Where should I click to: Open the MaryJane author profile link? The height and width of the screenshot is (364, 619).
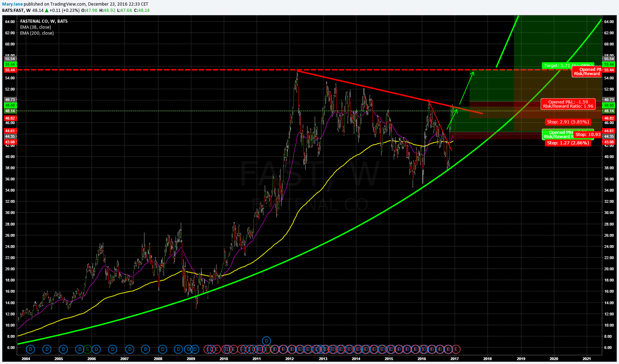pyautogui.click(x=12, y=4)
